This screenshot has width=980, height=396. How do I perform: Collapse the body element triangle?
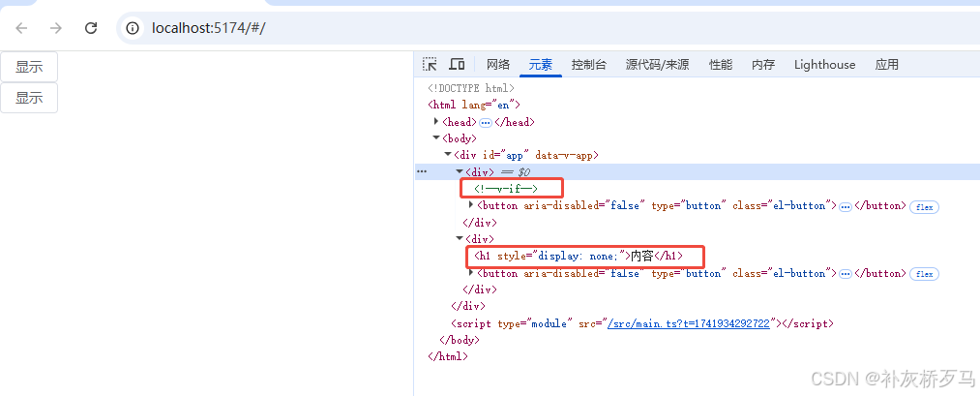click(436, 138)
